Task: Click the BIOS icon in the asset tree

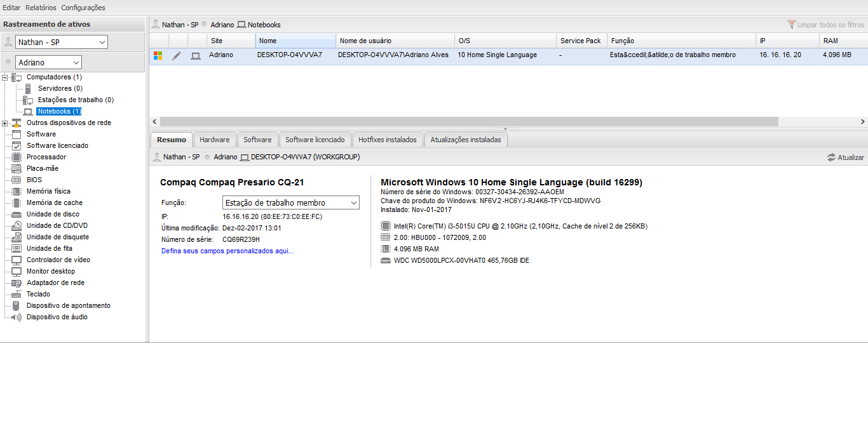Action: coord(17,180)
